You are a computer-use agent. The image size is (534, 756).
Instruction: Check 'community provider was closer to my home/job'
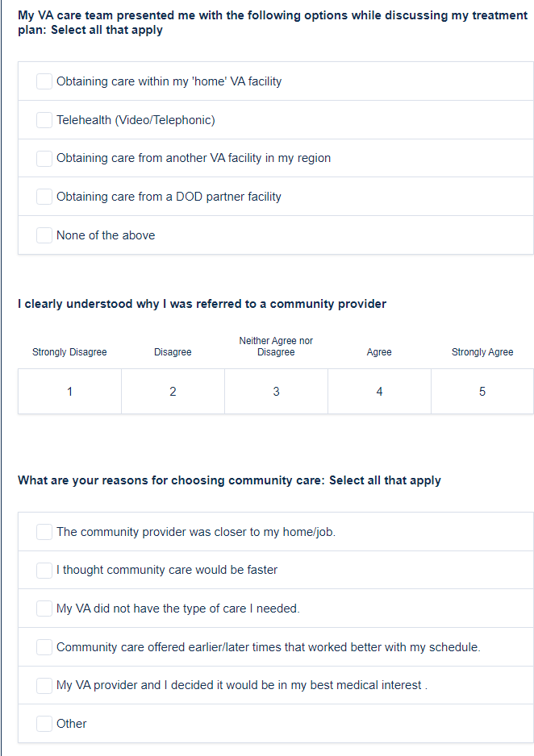tap(44, 532)
